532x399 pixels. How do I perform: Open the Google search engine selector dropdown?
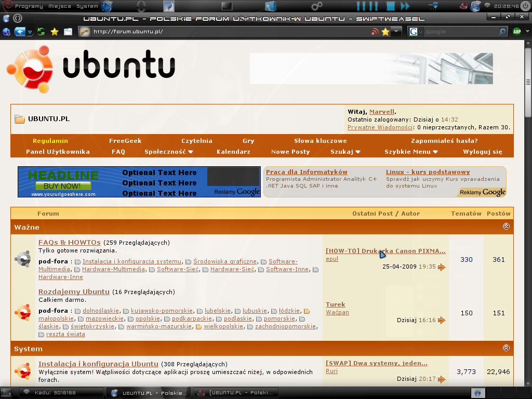point(420,32)
